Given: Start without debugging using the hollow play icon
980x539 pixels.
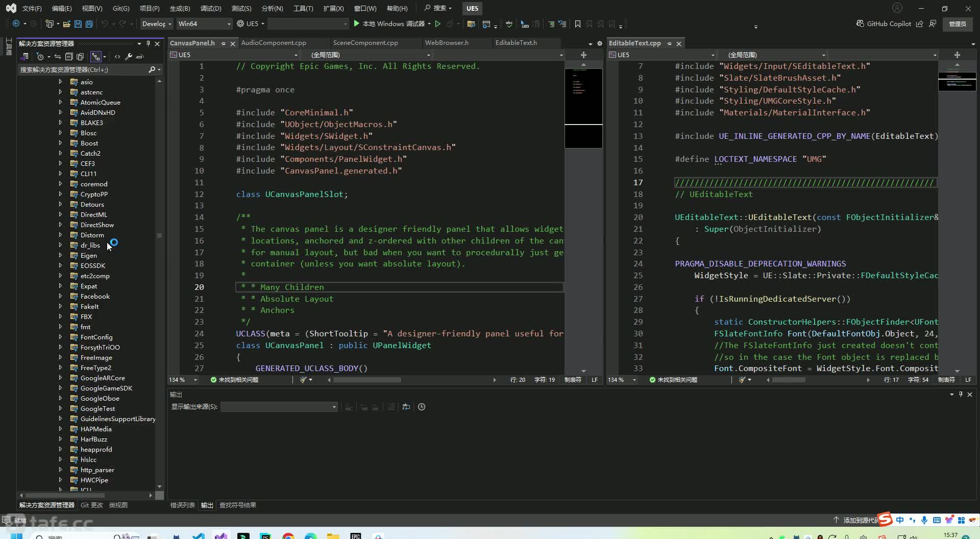Looking at the screenshot, I should pos(437,24).
